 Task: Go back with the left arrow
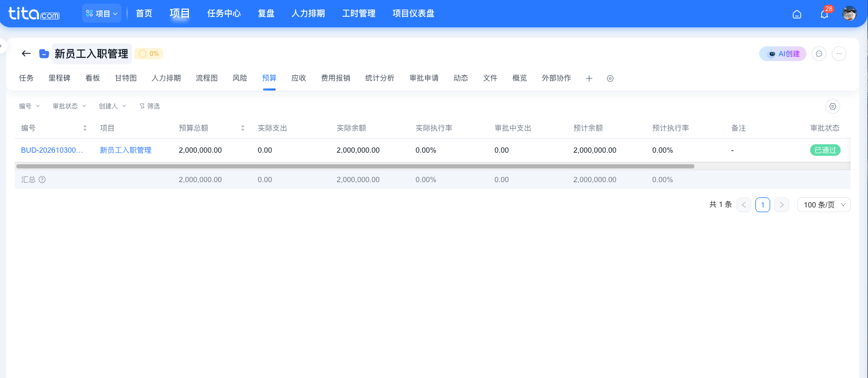click(26, 54)
